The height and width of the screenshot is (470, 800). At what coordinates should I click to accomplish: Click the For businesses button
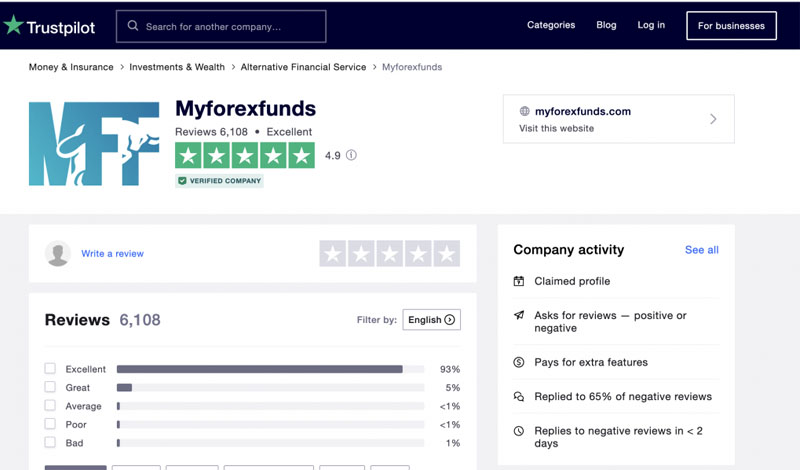(x=731, y=26)
